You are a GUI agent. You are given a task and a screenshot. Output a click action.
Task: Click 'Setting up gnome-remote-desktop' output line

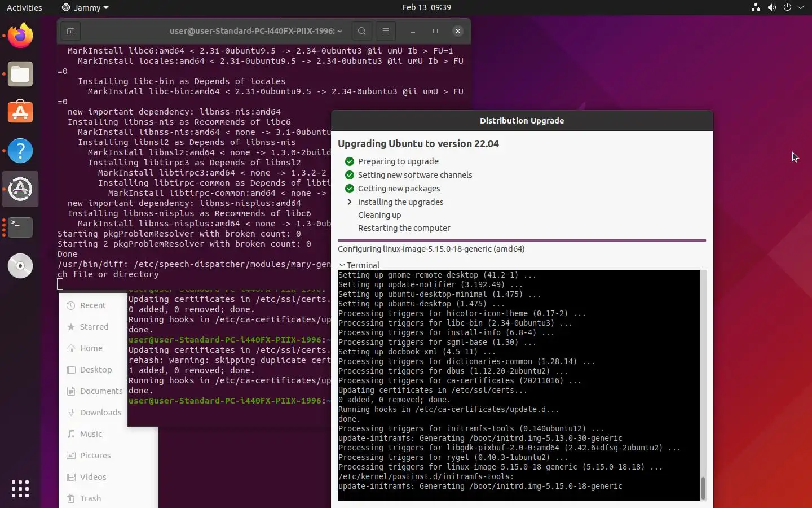(x=437, y=275)
